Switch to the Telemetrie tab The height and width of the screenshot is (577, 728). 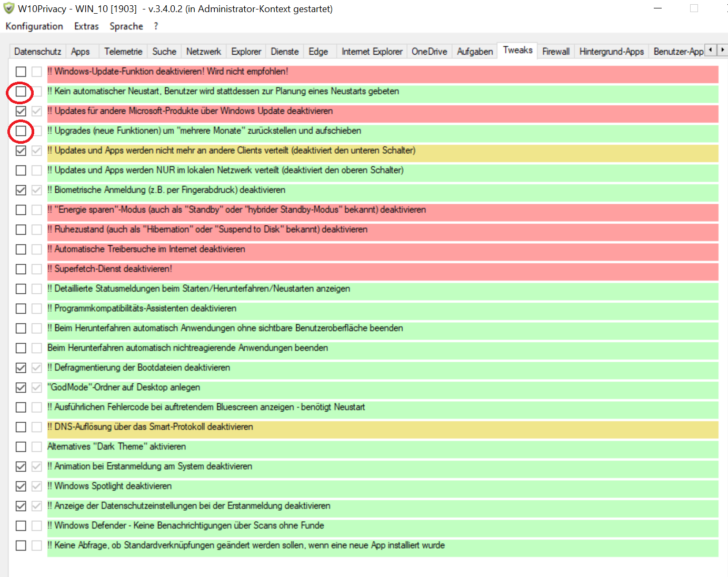point(123,52)
